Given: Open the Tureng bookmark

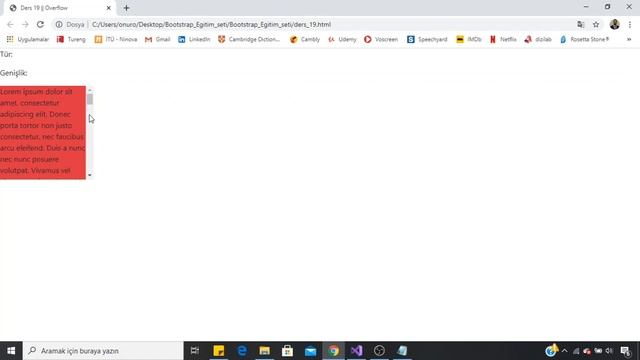Looking at the screenshot, I should tap(71, 39).
